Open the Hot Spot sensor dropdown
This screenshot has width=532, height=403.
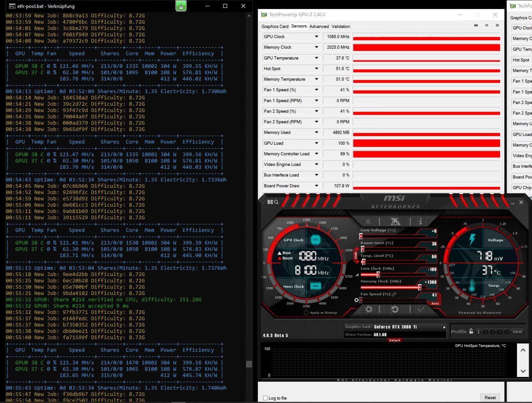click(x=316, y=69)
